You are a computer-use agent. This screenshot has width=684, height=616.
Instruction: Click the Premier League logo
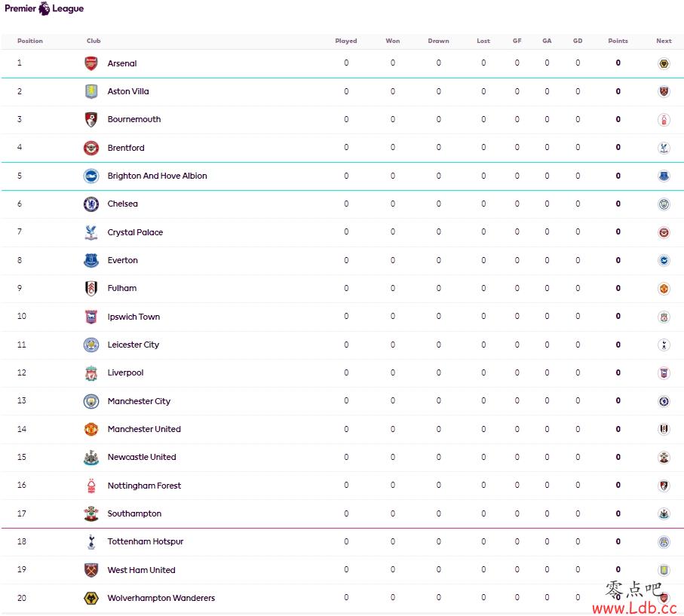click(44, 8)
